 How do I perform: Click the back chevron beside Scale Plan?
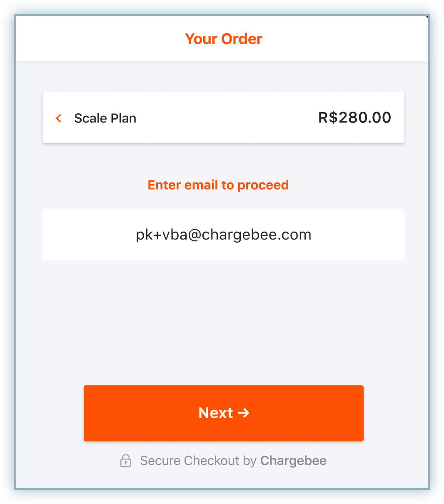(x=59, y=118)
